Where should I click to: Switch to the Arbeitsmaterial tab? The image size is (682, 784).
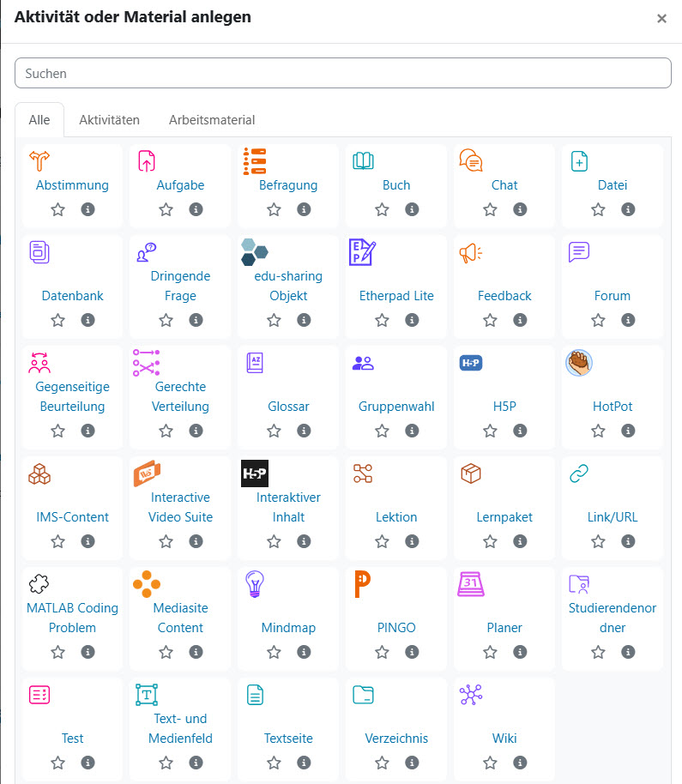click(212, 120)
